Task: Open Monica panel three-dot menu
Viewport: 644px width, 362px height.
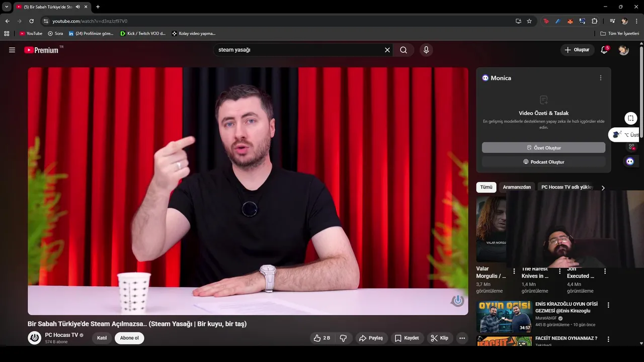Action: click(x=600, y=78)
